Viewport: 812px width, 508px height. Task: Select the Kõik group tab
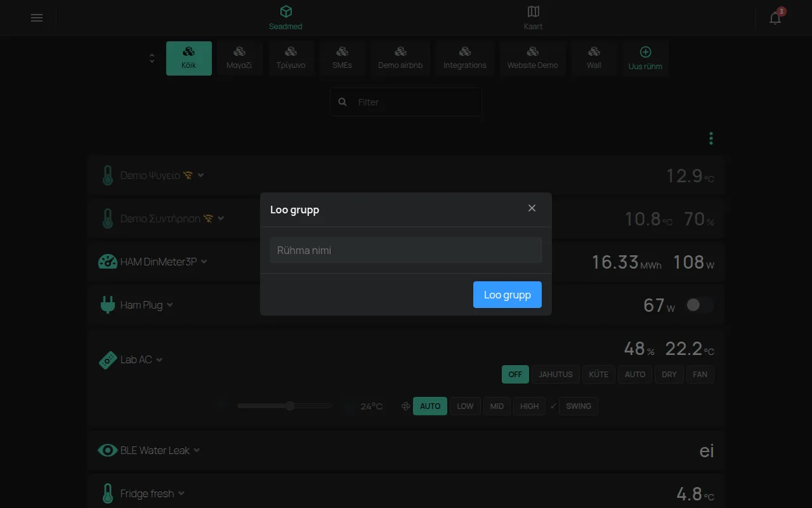tap(189, 58)
